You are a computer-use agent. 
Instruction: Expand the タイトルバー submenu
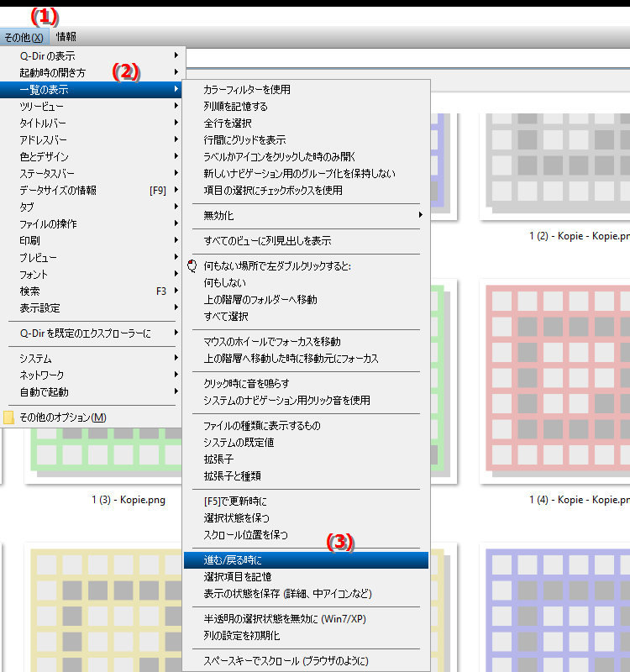click(x=92, y=123)
